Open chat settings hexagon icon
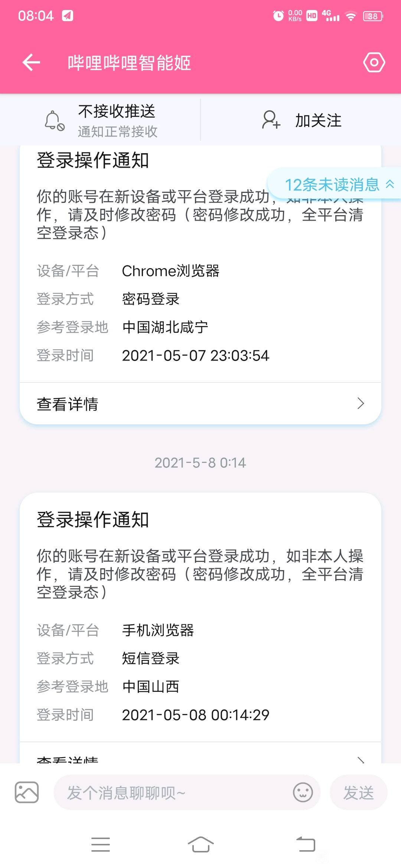Image resolution: width=401 pixels, height=868 pixels. point(374,62)
